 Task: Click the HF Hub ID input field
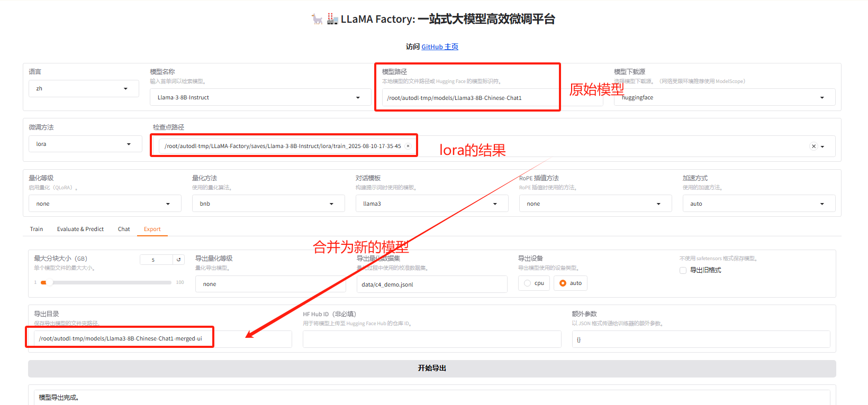pos(432,339)
